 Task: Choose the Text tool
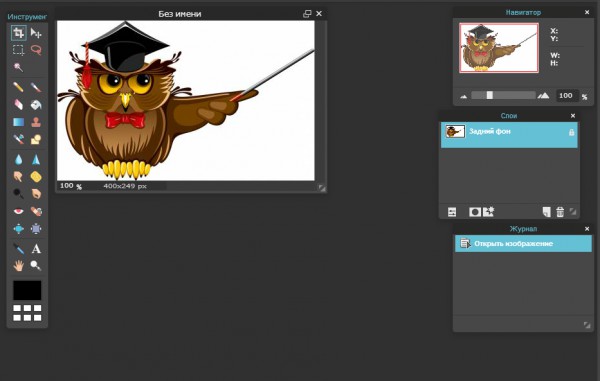point(36,249)
